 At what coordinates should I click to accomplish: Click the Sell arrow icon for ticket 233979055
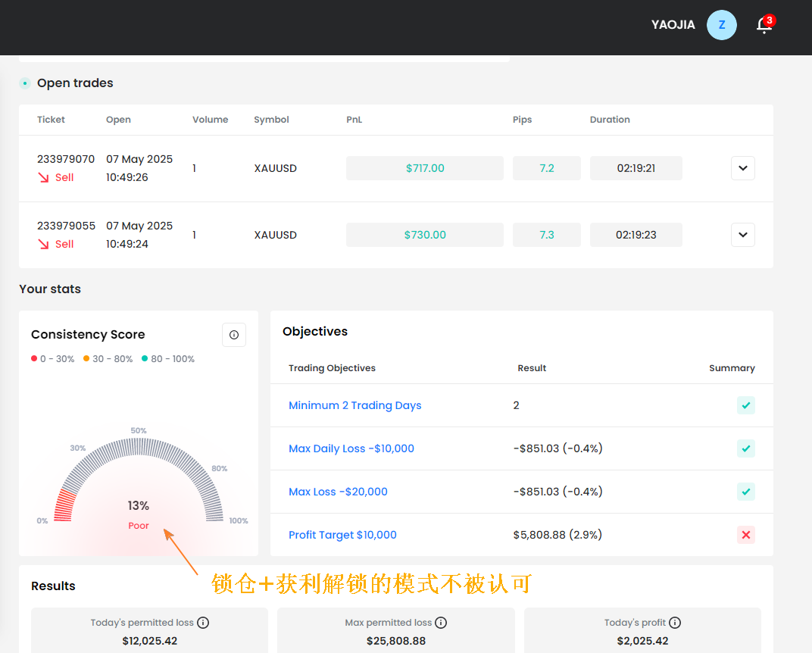click(x=43, y=244)
